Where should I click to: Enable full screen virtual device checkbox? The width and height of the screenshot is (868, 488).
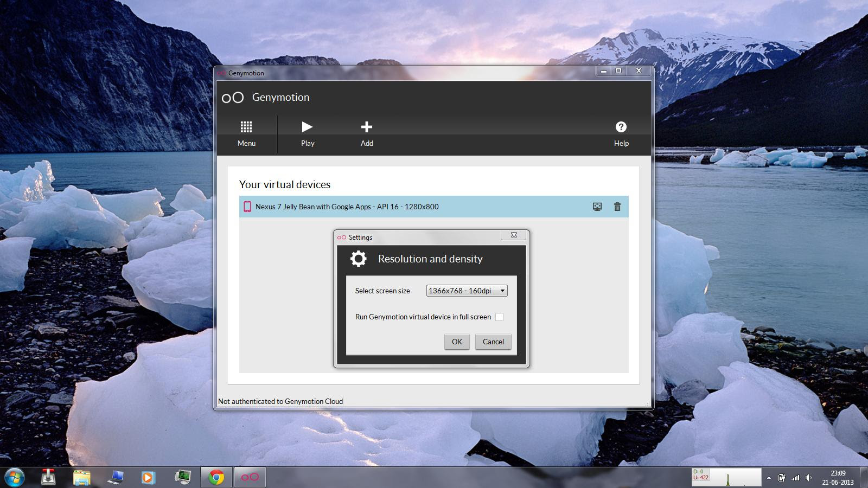tap(499, 317)
